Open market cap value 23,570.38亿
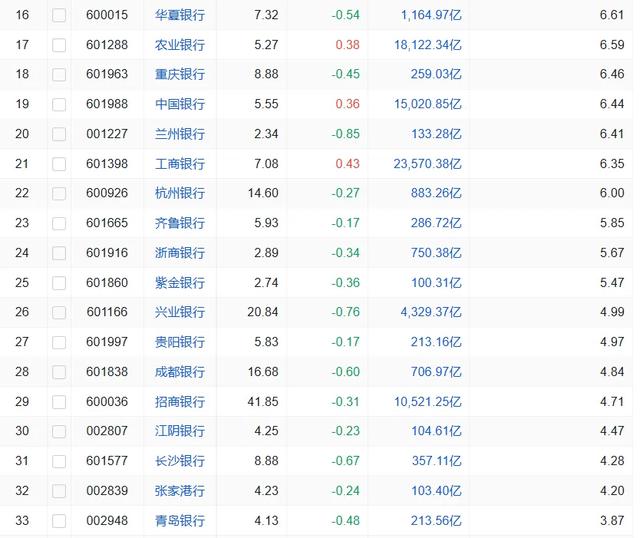The image size is (640, 538). point(428,164)
